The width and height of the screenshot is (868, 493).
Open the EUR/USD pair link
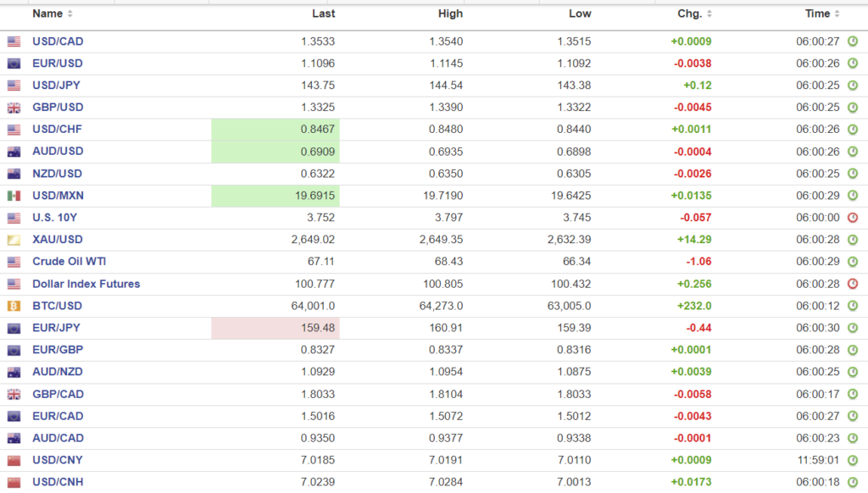click(x=58, y=64)
